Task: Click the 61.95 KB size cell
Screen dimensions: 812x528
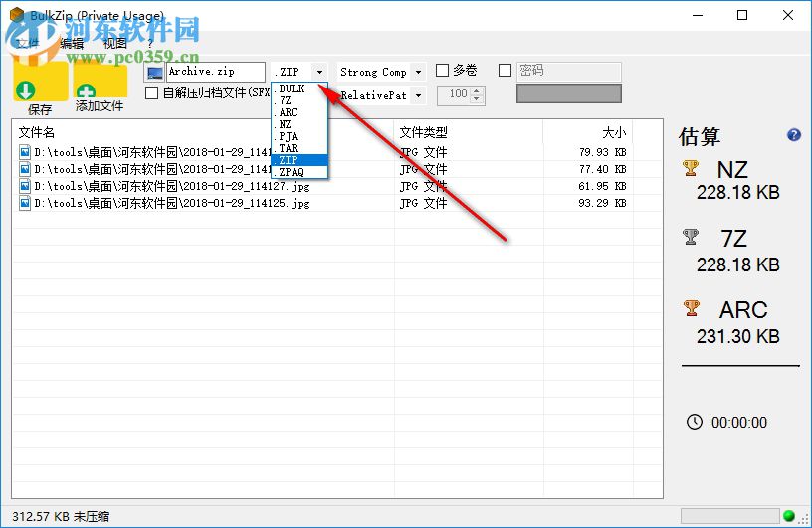Action: (x=602, y=186)
